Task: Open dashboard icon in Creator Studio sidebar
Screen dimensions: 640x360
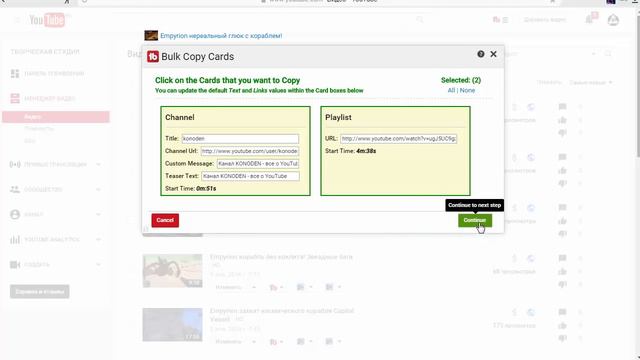Action: (15, 73)
